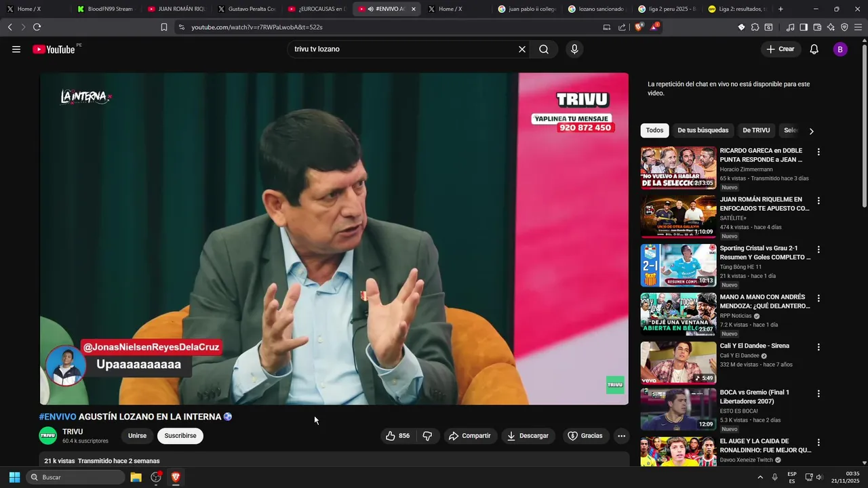
Task: Reload the page in browser toolbar
Action: 37,27
